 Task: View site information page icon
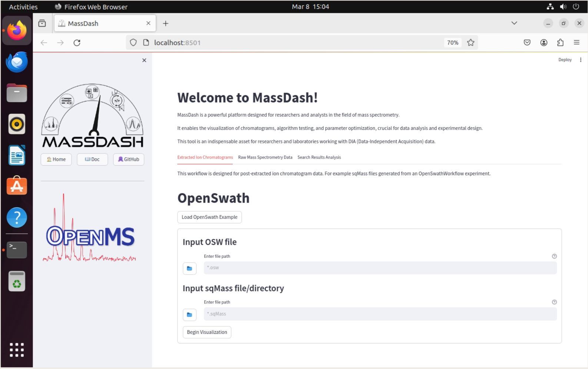[x=146, y=43]
